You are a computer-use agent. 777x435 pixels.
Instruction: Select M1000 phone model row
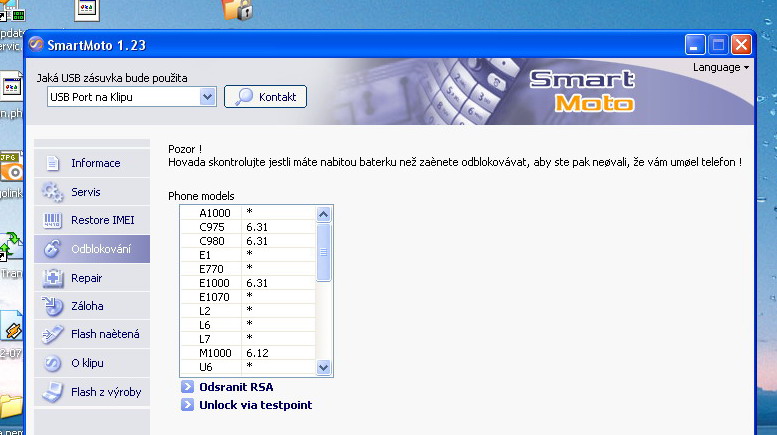click(248, 353)
